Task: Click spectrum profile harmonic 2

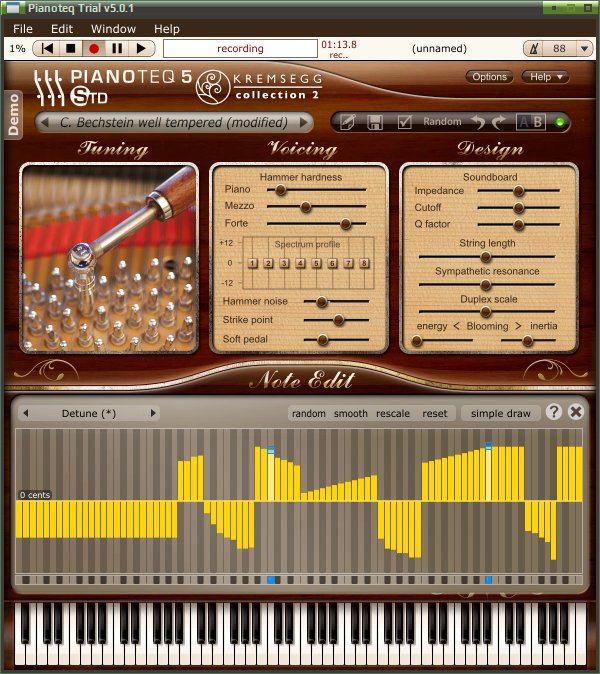Action: click(268, 263)
